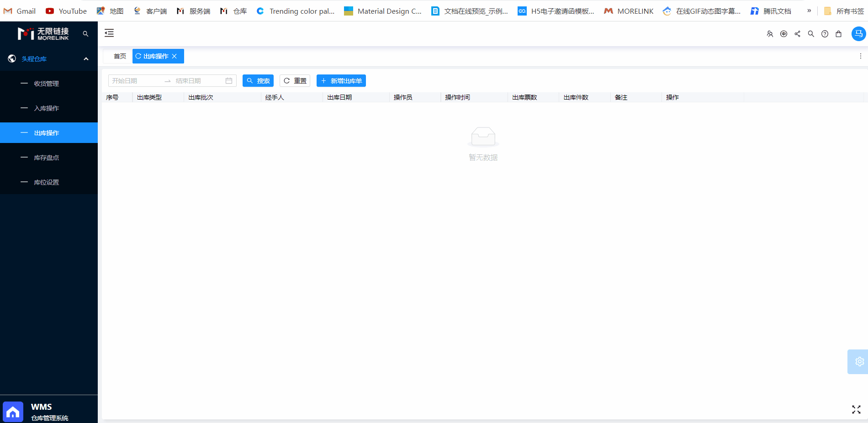Click the sidebar search magnifier icon

click(85, 34)
